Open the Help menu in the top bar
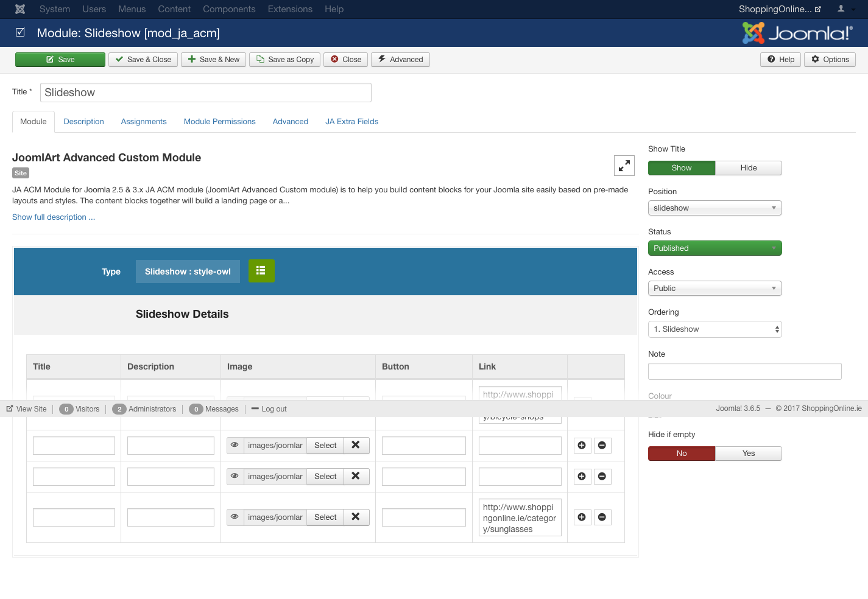 (x=334, y=9)
